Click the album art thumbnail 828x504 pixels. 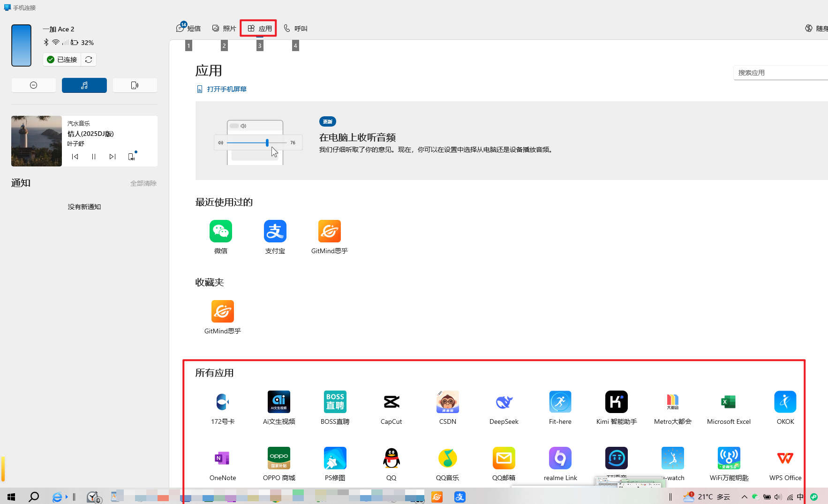[37, 141]
